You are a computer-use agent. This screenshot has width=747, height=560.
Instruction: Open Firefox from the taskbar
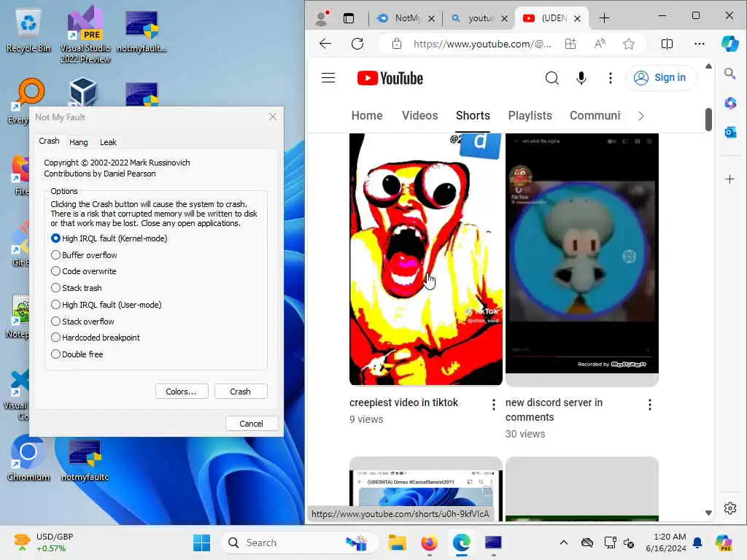pyautogui.click(x=429, y=542)
